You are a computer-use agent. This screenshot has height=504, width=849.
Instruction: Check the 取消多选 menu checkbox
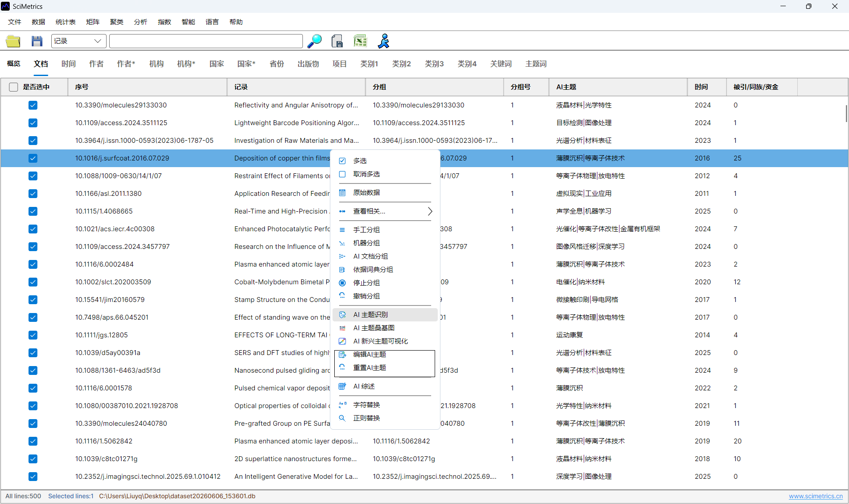click(x=342, y=174)
